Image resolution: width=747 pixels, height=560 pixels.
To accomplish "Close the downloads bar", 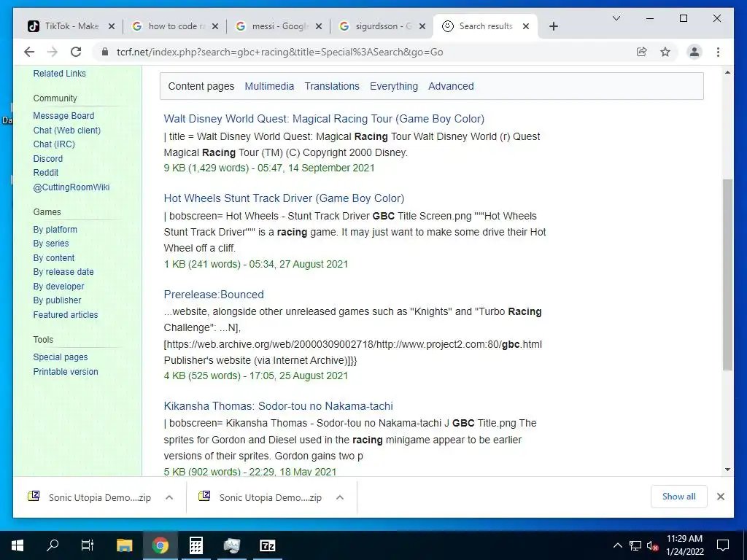I will click(720, 497).
